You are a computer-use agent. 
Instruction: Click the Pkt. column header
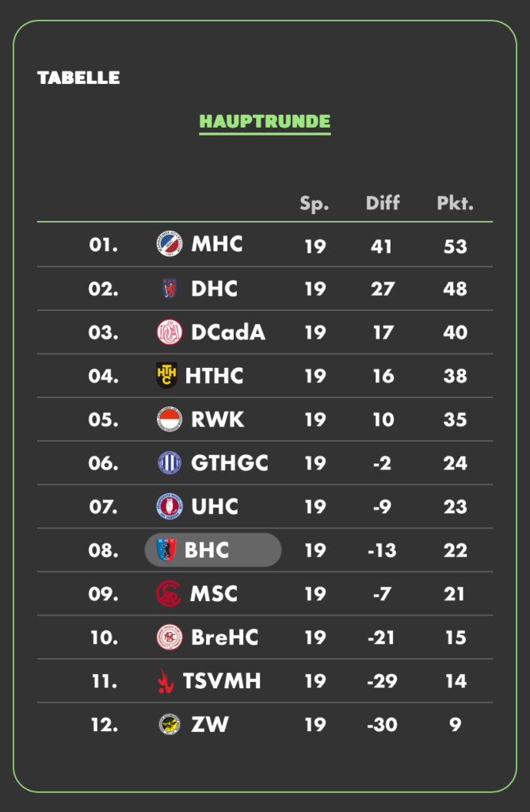[x=455, y=203]
